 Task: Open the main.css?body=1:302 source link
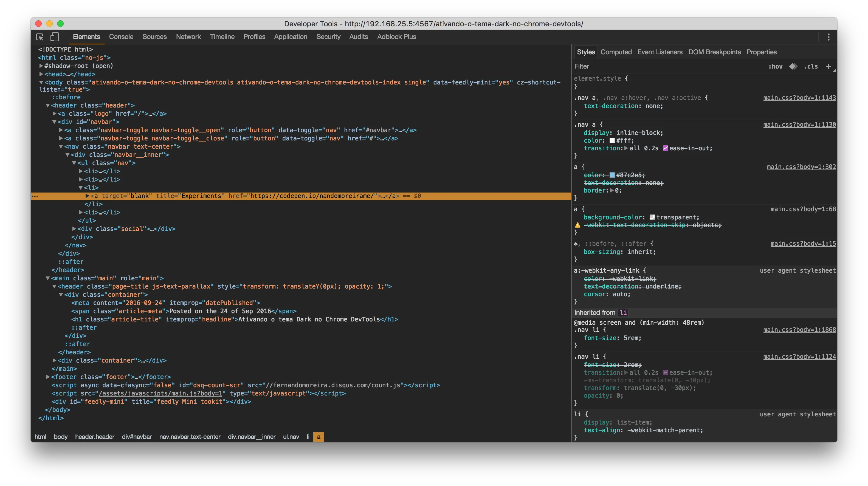coord(801,167)
